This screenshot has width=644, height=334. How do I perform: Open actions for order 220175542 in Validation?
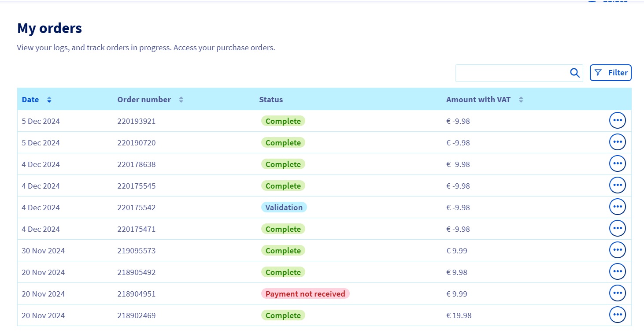[617, 206]
